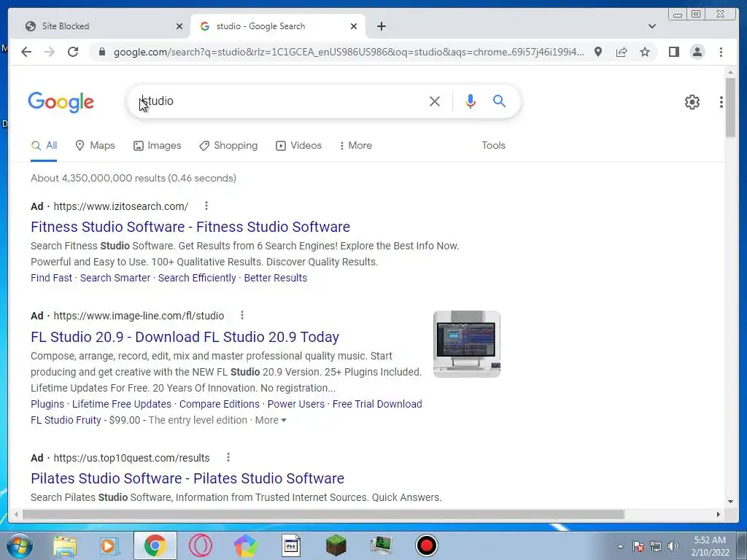Click the red record button taskbar icon
Viewport: 747px width, 560px height.
426,545
